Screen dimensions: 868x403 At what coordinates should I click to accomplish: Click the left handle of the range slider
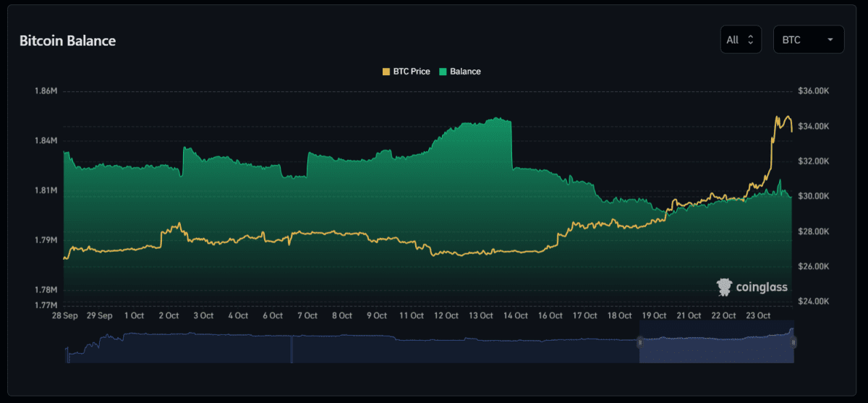639,342
